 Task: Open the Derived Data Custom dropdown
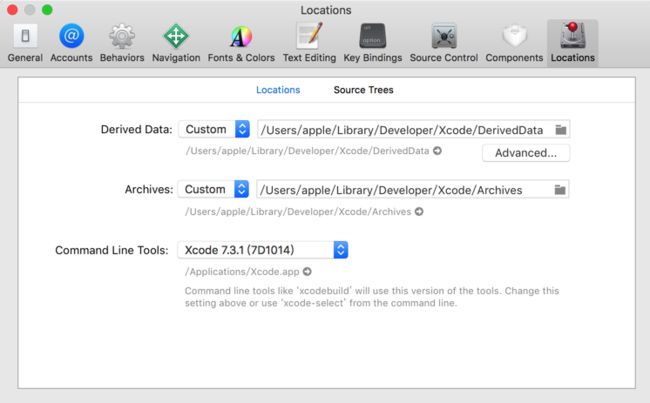pos(214,129)
